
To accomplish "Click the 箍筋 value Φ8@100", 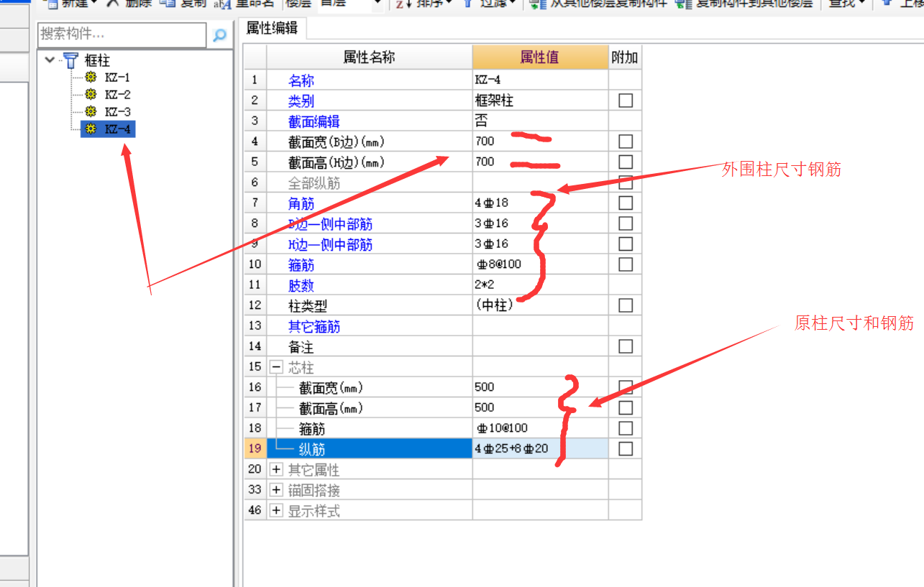I will 540,264.
